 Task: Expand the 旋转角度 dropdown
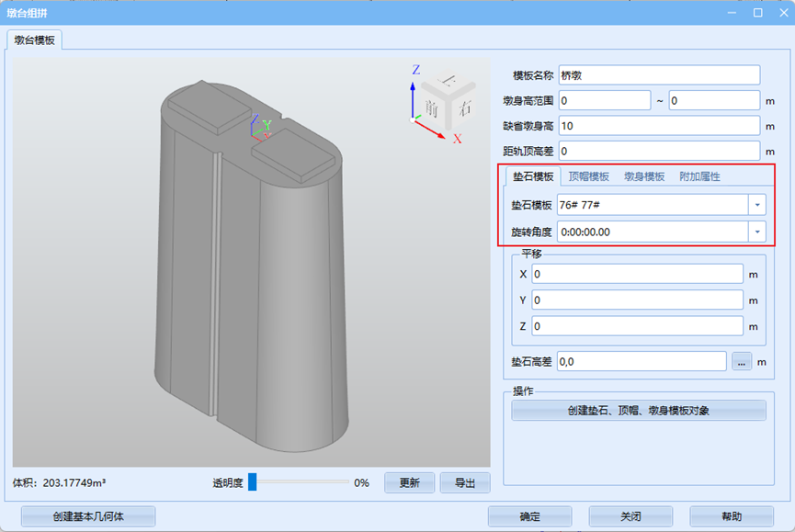pyautogui.click(x=757, y=232)
